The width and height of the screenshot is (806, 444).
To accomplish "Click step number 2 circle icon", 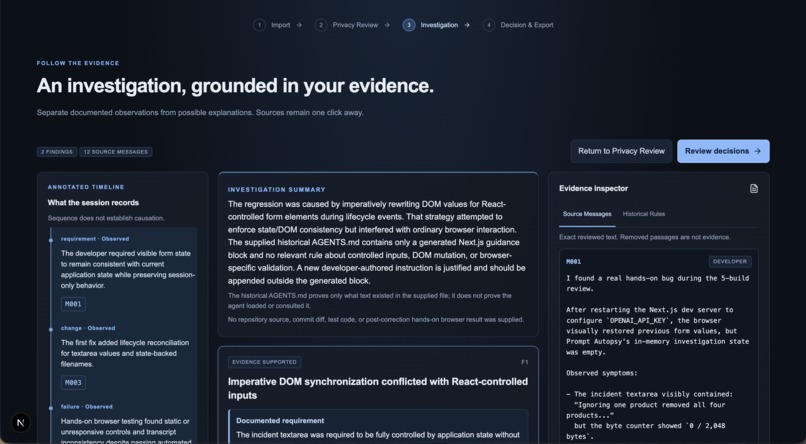I will click(x=321, y=25).
